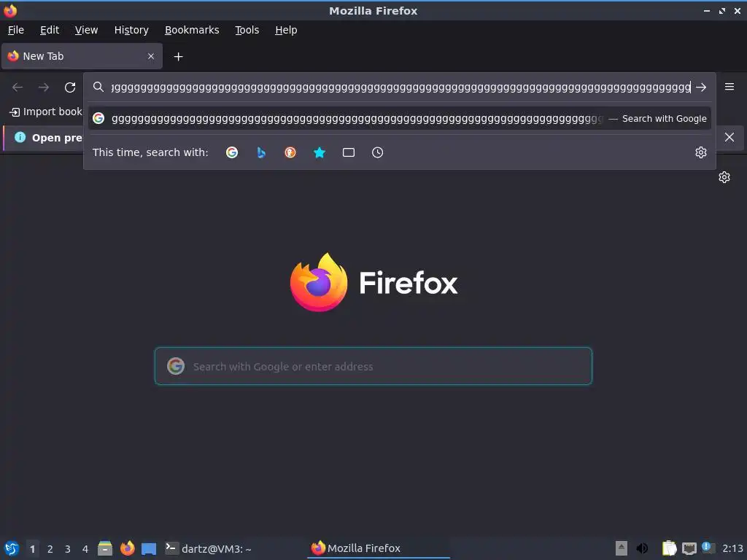This screenshot has height=560, width=747.
Task: Open the Firefox hamburger application menu
Action: pos(729,87)
